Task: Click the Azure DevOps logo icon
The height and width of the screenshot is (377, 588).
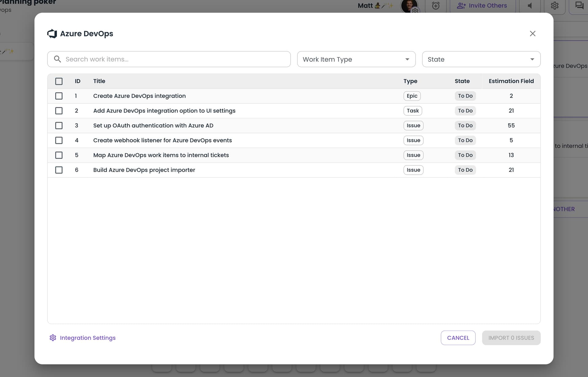Action: (52, 34)
